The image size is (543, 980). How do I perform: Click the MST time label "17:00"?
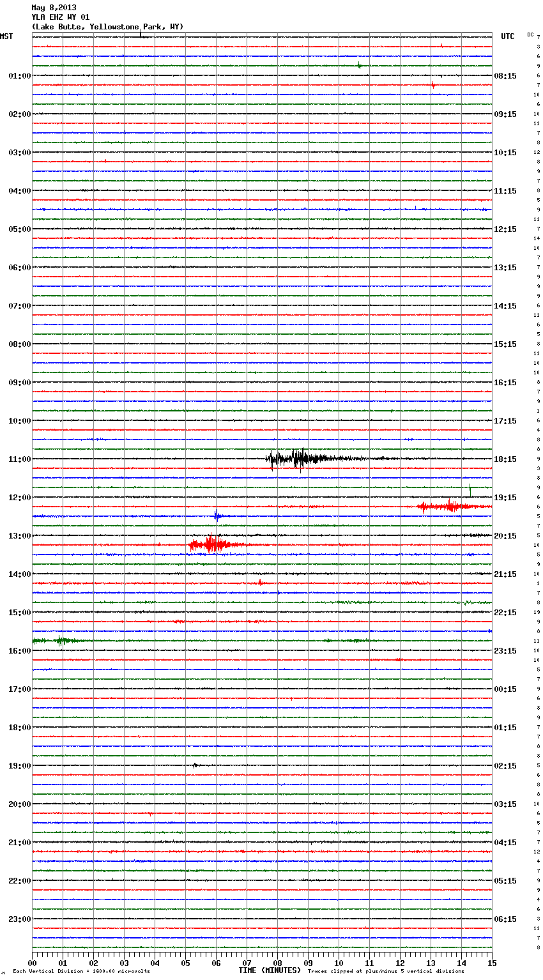(20, 689)
